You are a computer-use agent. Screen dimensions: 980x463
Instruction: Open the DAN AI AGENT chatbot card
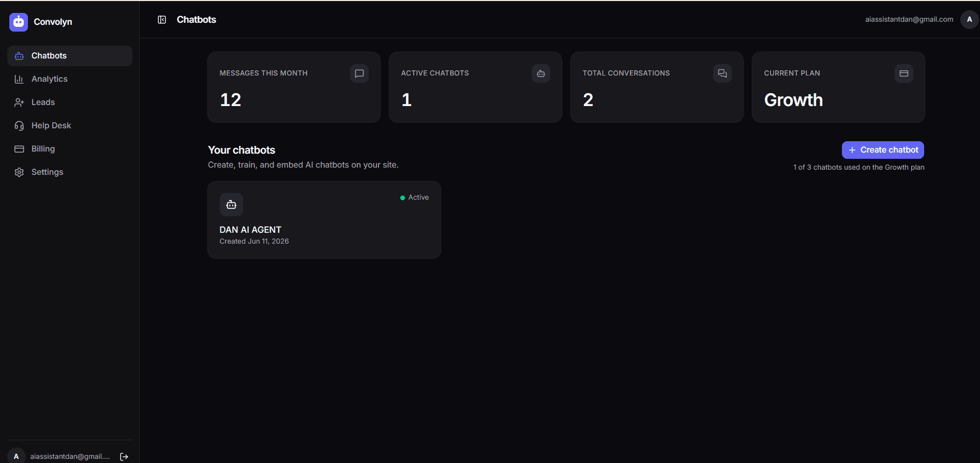pyautogui.click(x=324, y=220)
